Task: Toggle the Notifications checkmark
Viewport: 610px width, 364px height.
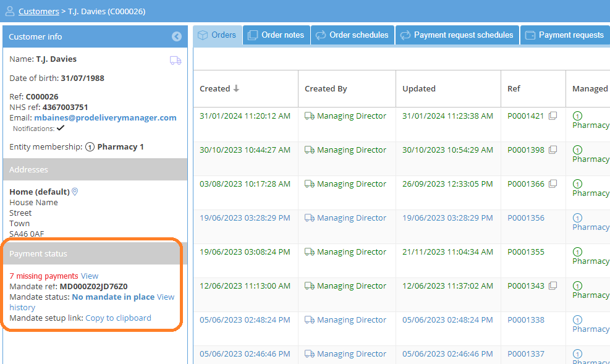Action: point(60,129)
